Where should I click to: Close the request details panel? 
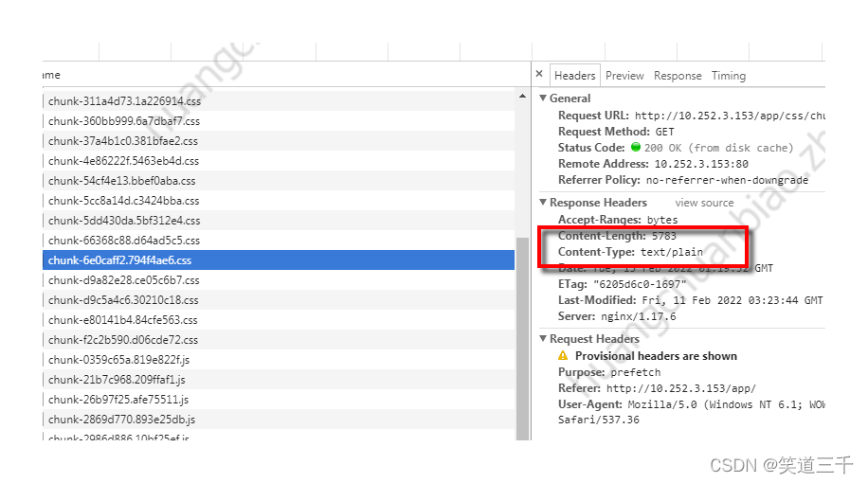click(539, 74)
